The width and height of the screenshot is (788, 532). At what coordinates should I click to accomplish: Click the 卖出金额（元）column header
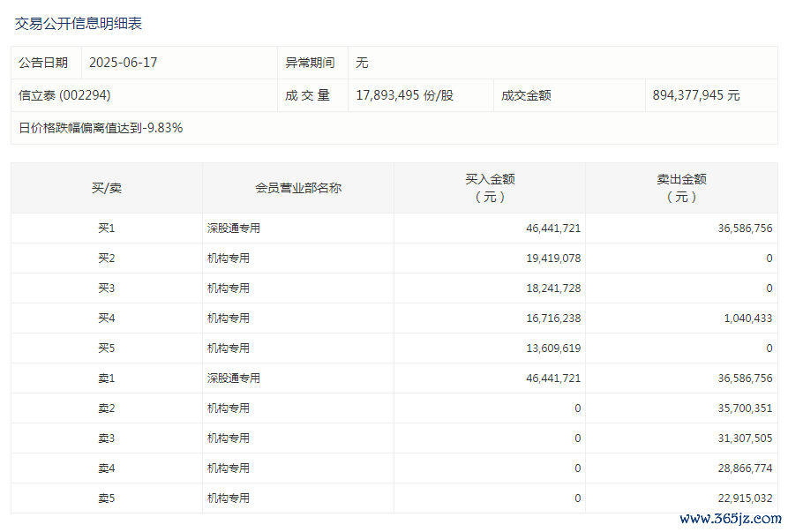681,188
